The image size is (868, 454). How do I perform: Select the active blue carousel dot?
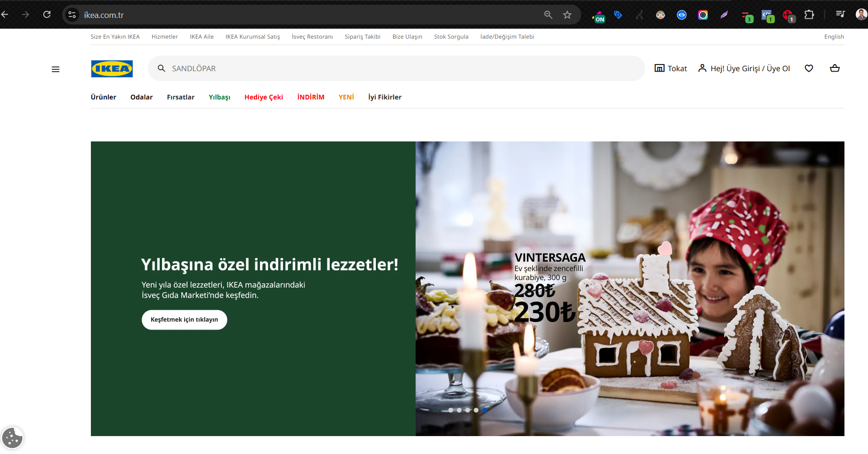coord(485,410)
